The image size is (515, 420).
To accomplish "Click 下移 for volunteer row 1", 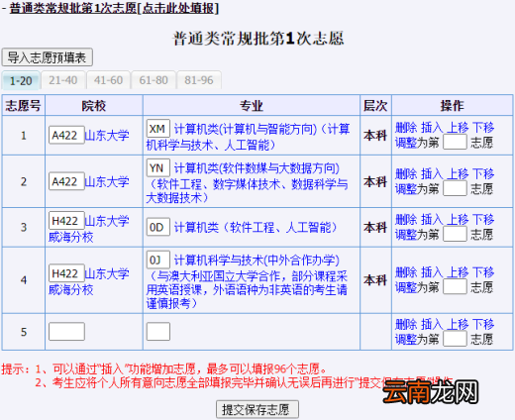I will (x=483, y=128).
